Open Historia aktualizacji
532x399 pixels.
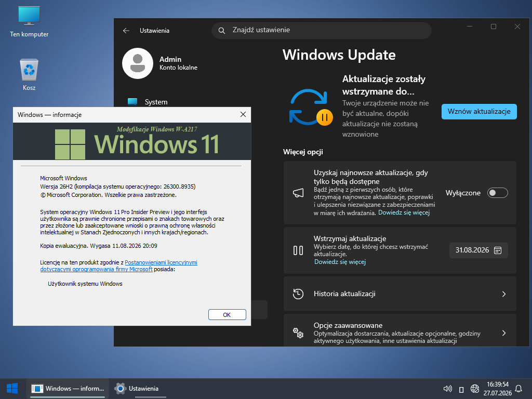tap(400, 294)
